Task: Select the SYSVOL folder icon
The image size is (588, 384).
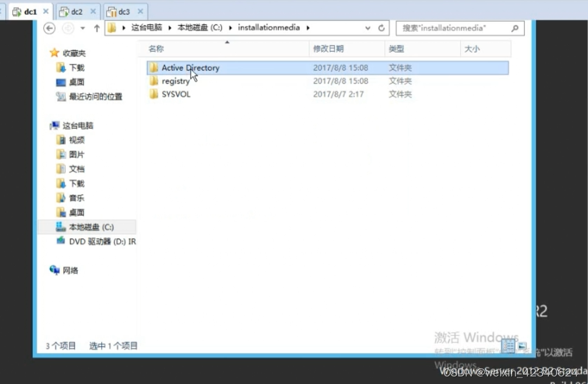Action: tap(154, 94)
